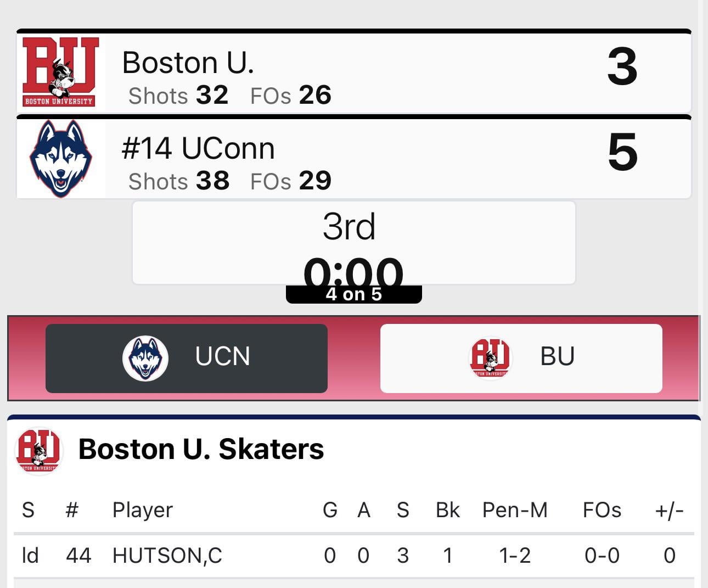This screenshot has height=588, width=708.
Task: Sort skaters by plus/minus column
Action: pos(669,510)
